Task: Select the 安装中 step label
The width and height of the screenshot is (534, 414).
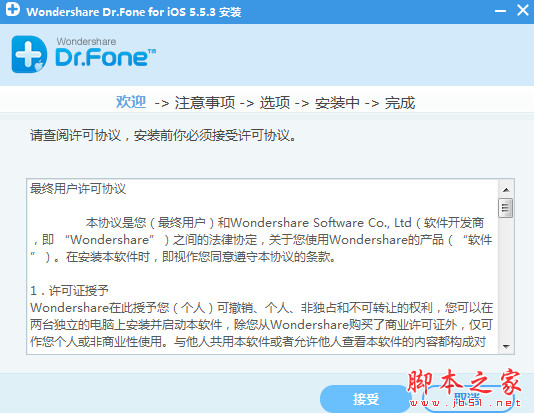Action: [x=337, y=103]
